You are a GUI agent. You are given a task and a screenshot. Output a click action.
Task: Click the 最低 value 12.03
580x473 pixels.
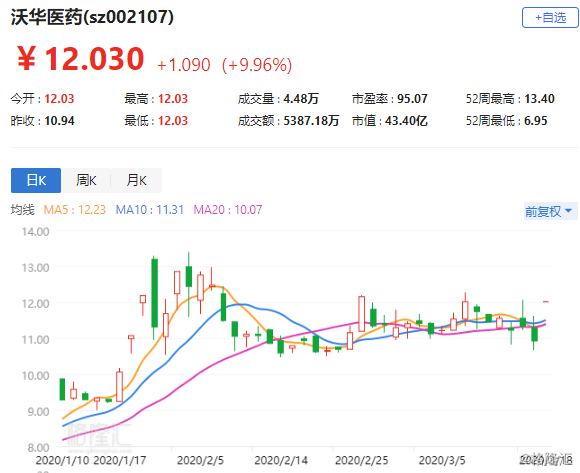pos(173,121)
